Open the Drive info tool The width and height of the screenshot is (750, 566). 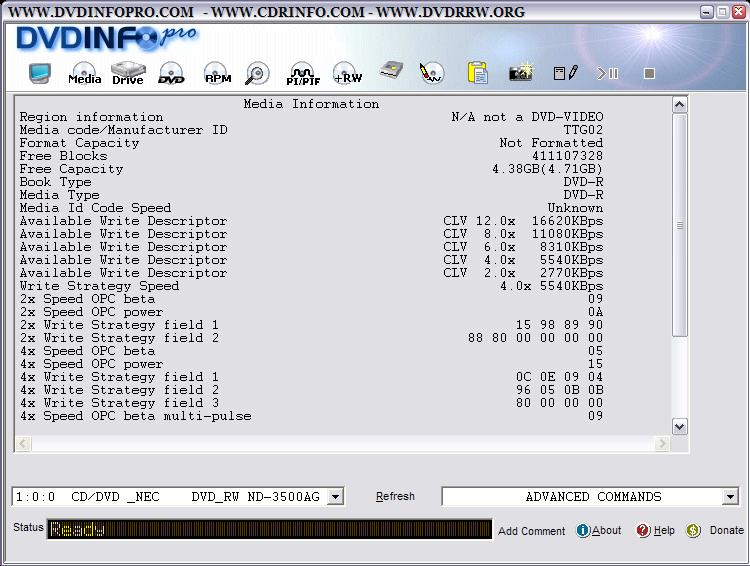tap(128, 73)
